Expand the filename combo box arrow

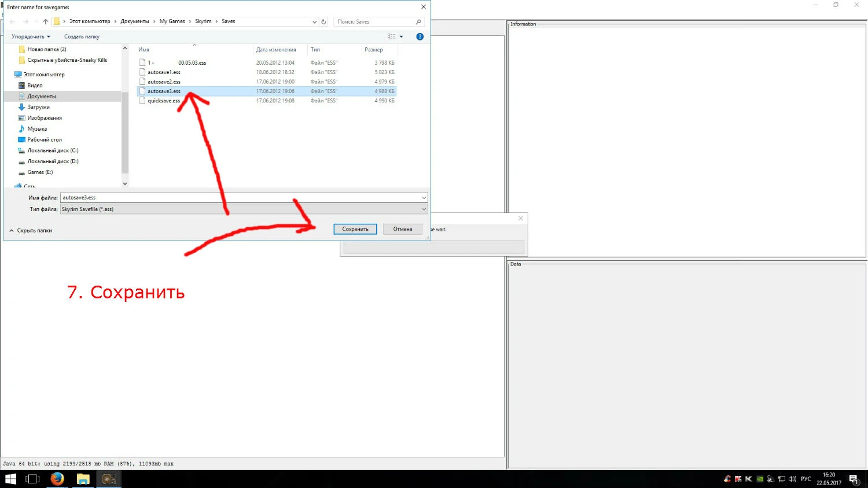tap(423, 197)
